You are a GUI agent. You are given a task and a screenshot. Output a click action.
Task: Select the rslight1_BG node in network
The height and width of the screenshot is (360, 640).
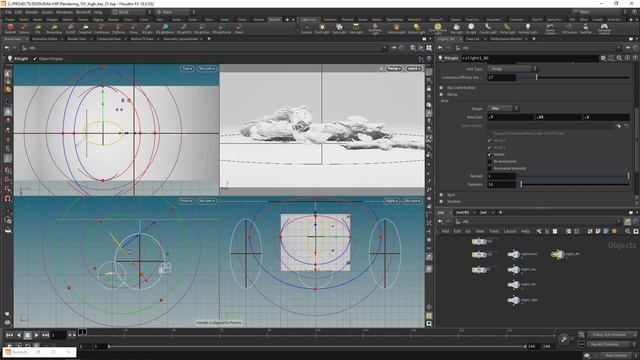coord(558,254)
